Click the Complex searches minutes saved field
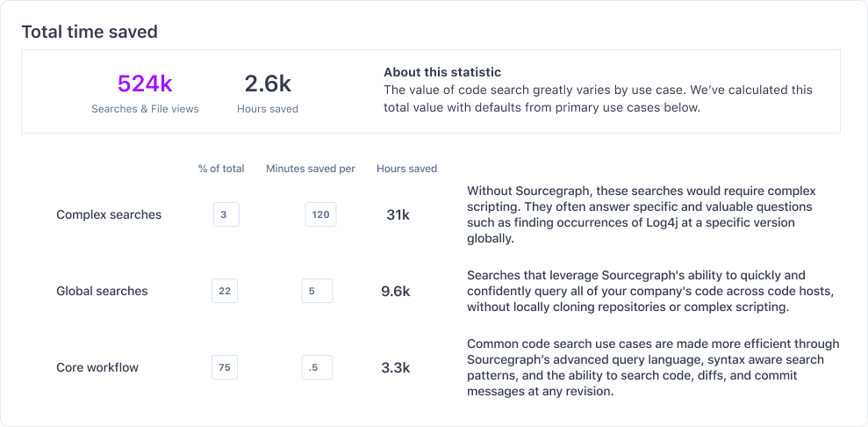Viewport: 868px width, 427px height. pos(320,214)
